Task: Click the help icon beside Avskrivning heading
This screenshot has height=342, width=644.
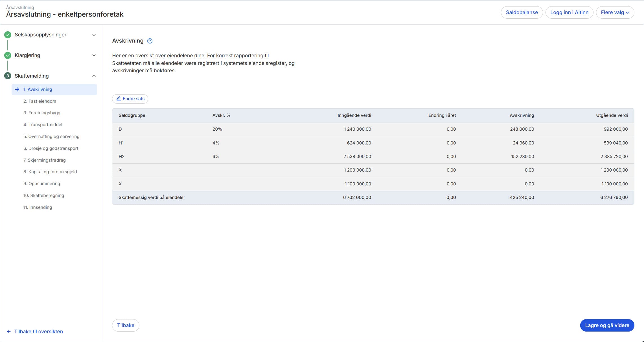Action: pyautogui.click(x=150, y=41)
